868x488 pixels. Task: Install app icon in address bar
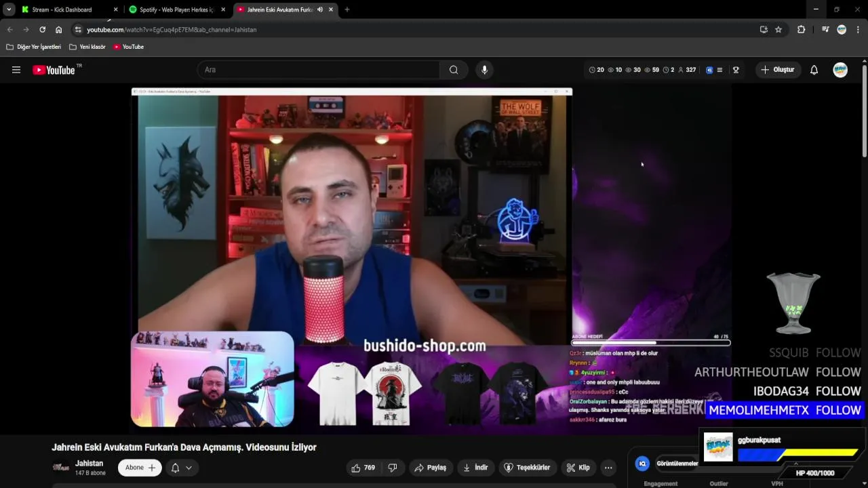(x=764, y=30)
